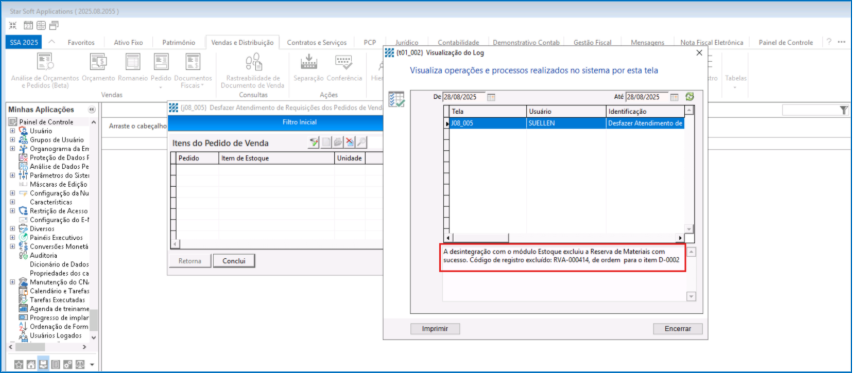This screenshot has height=373, width=853.
Task: Click the De date input field
Action: click(463, 97)
